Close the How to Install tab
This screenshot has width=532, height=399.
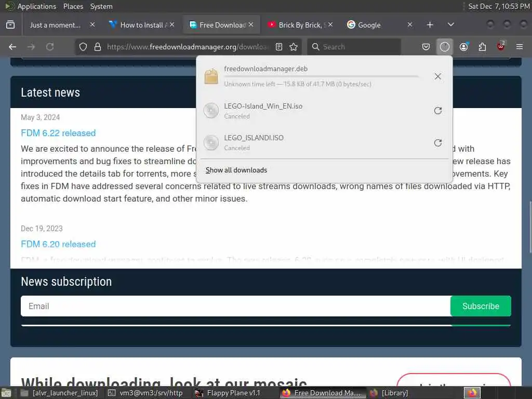click(172, 24)
